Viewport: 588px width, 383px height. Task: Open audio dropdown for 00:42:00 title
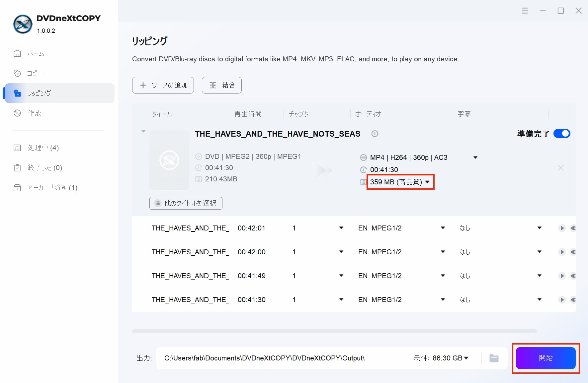coord(443,252)
